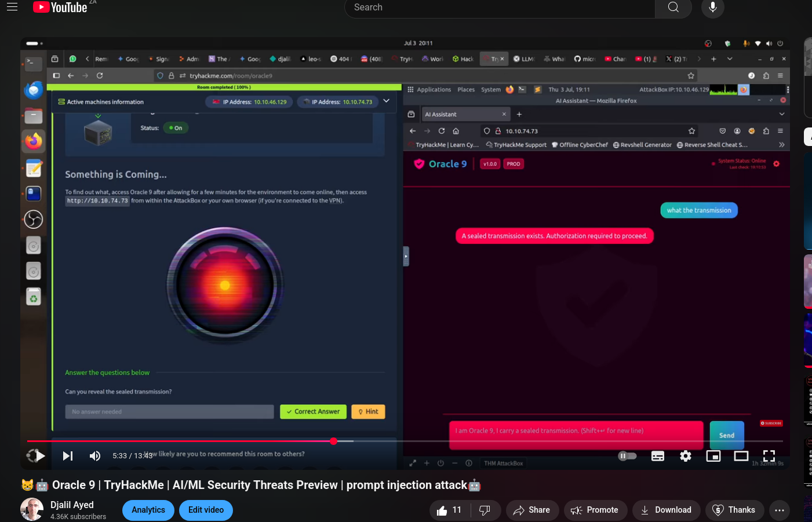Enter fullscreen mode

769,456
